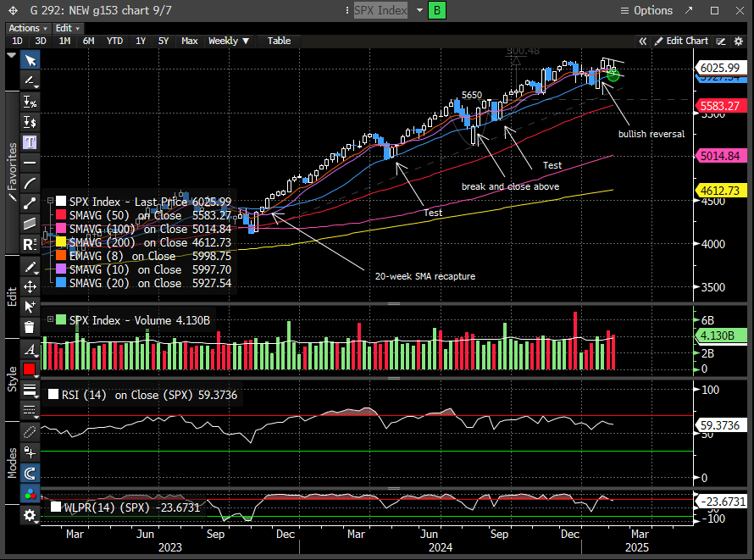Viewport: 754px width, 560px height.
Task: Toggle the link annotations mode
Action: [x=30, y=432]
